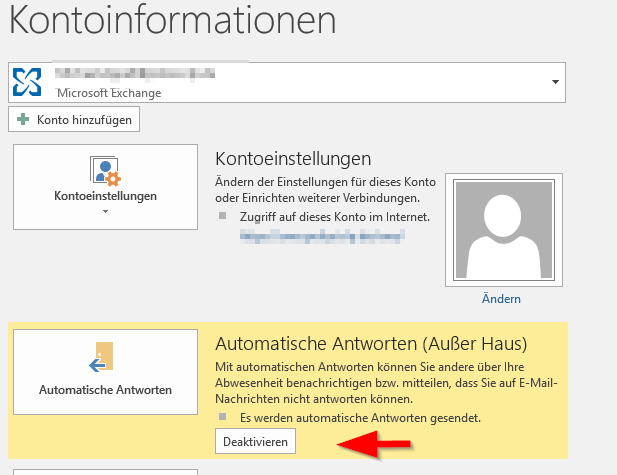Click the Kontoeinstellungen gear-person icon
Viewport: 617px width, 475px height.
pos(105,170)
